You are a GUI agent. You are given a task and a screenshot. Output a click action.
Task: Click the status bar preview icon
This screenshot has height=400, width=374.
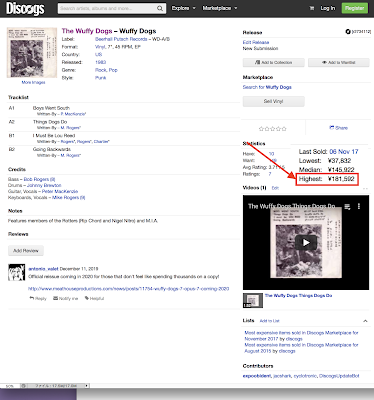coord(24,386)
